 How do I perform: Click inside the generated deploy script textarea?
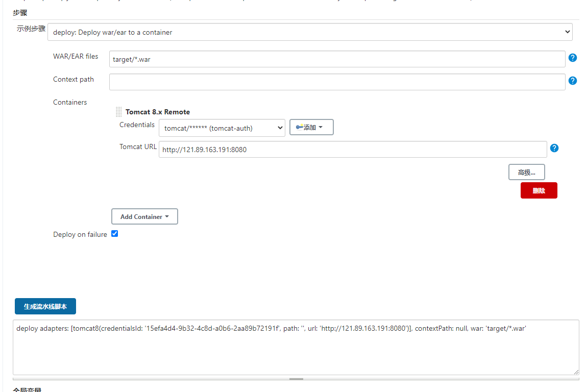(296, 347)
